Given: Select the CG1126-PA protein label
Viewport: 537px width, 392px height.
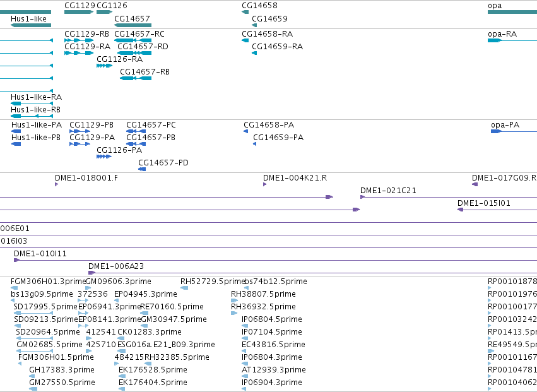Looking at the screenshot, I should click(119, 150).
